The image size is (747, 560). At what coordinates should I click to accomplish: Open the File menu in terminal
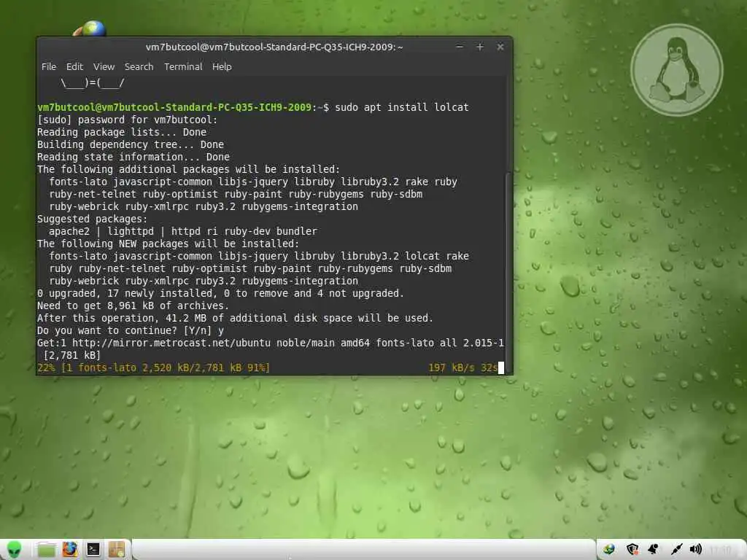(x=49, y=66)
